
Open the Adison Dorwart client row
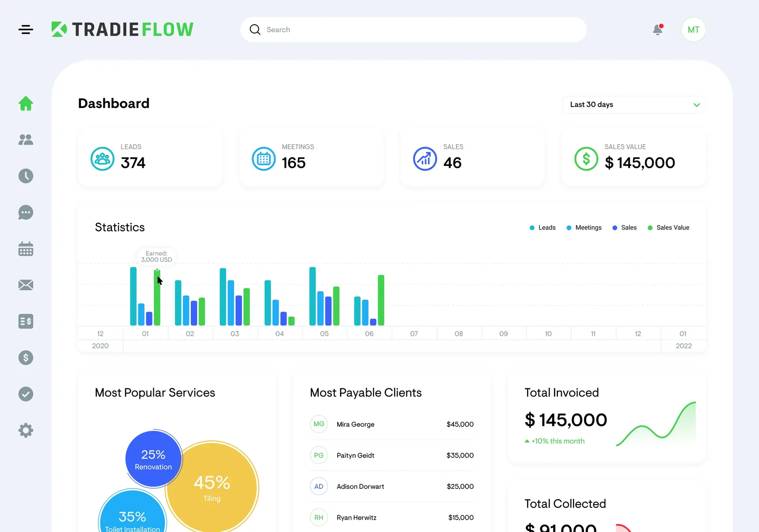[392, 486]
